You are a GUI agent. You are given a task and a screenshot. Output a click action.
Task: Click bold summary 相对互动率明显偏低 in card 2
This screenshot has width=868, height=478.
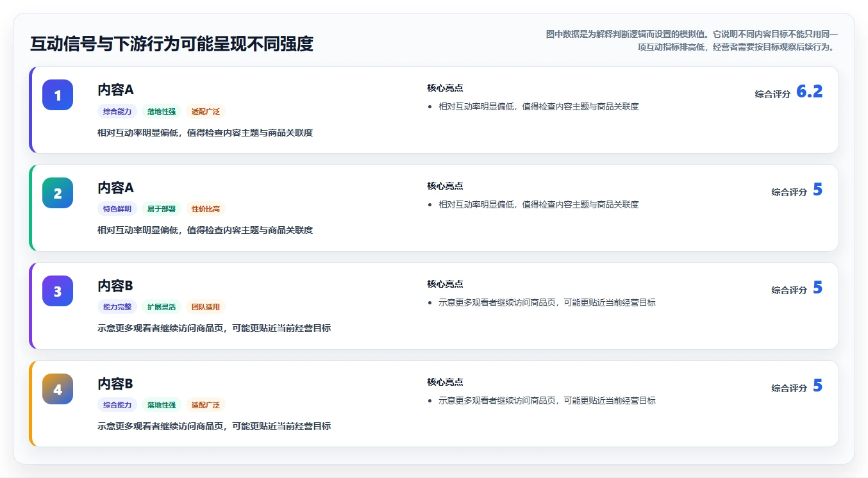(205, 230)
